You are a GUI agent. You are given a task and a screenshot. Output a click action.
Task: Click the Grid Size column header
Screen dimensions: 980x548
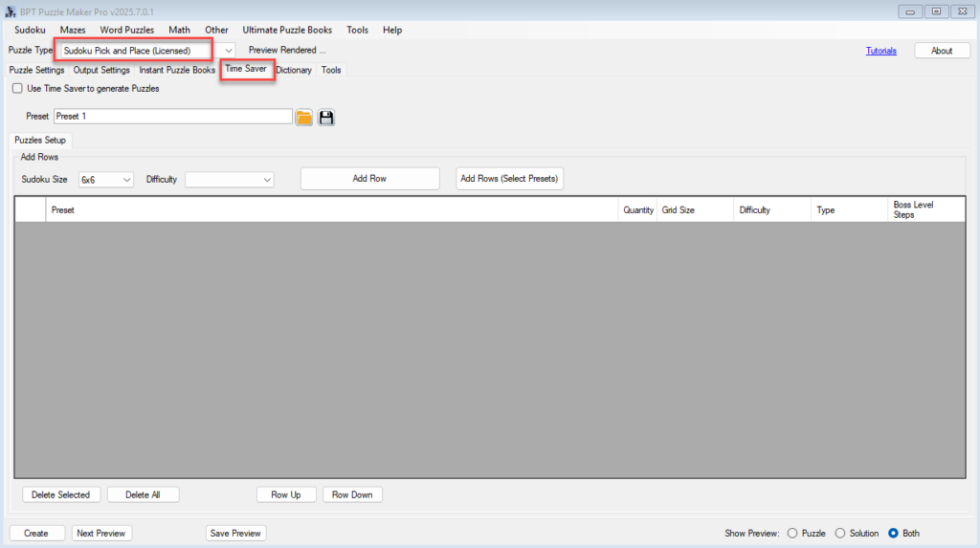point(695,210)
